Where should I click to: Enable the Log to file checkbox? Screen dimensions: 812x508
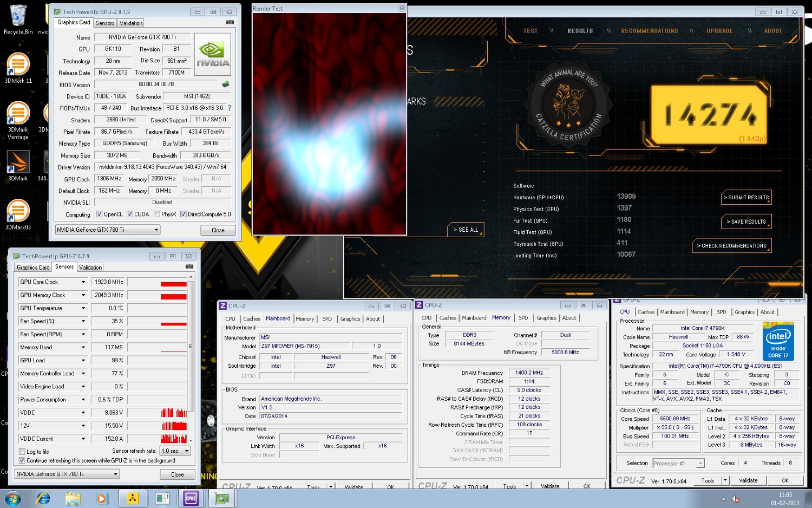22,452
